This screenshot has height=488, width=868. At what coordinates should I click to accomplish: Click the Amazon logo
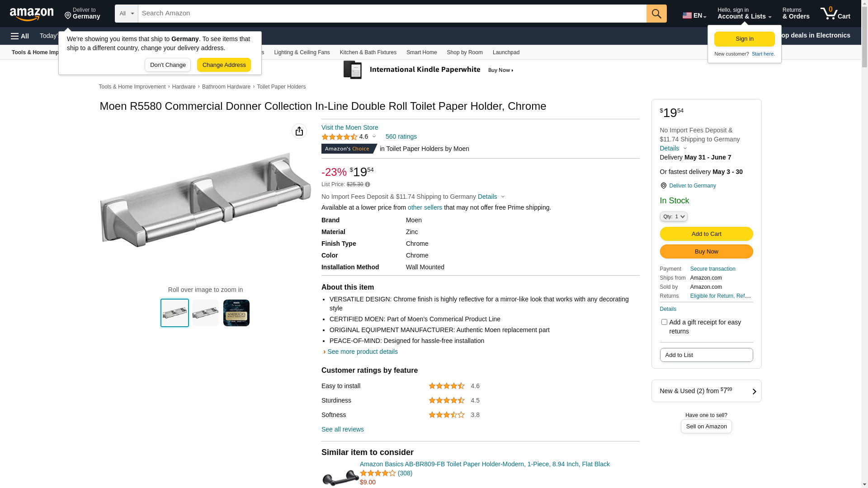point(32,14)
